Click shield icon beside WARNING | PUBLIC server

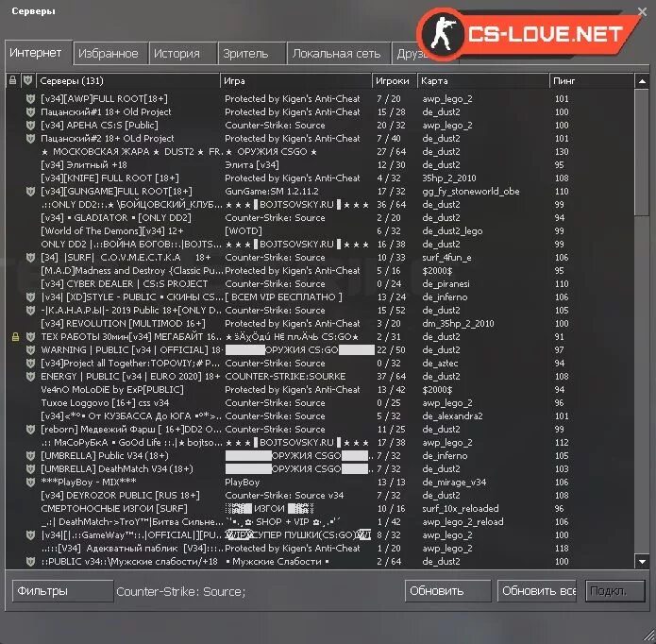[x=30, y=349]
